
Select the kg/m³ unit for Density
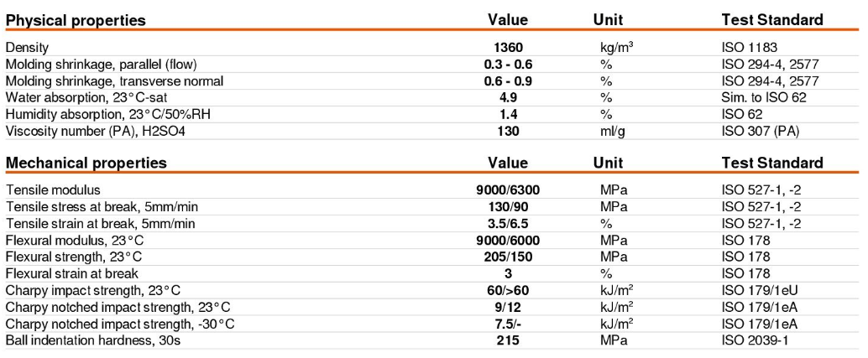point(613,48)
